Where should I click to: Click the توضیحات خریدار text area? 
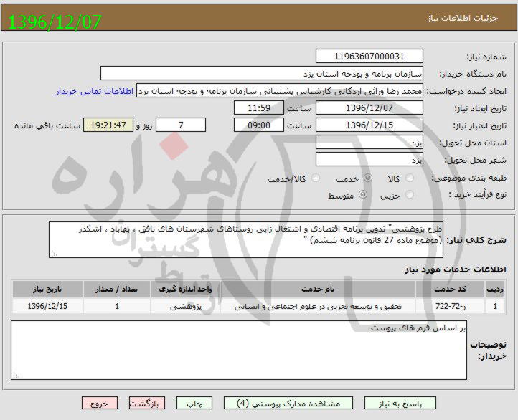click(238, 350)
